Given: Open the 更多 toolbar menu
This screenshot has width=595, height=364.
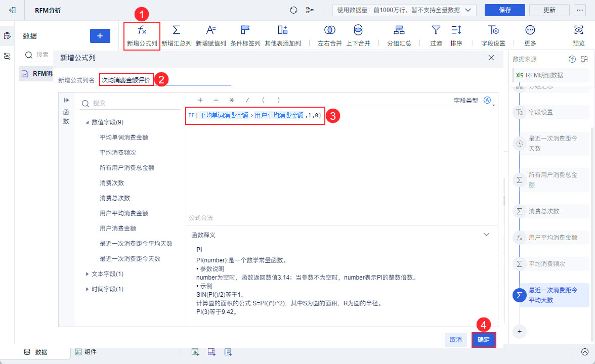Looking at the screenshot, I should [x=530, y=35].
